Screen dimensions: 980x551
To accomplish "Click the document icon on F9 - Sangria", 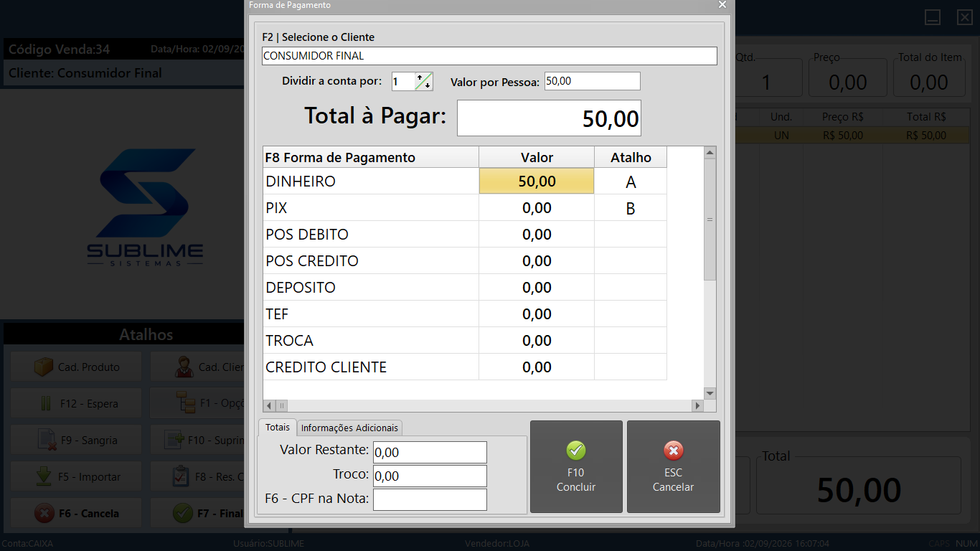I will pos(47,441).
